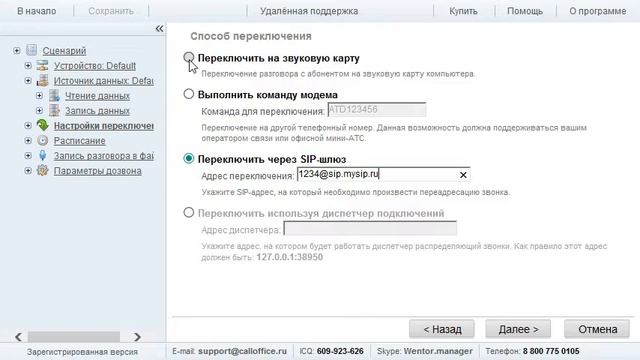Viewport: 640px width, 360px height.
Task: Expand the Настройки переключения node
Action: 28,126
